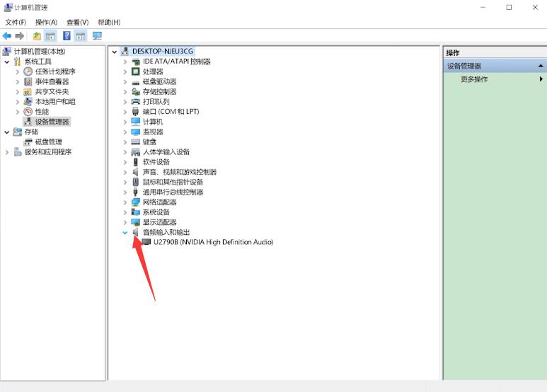This screenshot has height=392, width=547.
Task: Click the 监视器 monitor icon
Action: pos(136,132)
